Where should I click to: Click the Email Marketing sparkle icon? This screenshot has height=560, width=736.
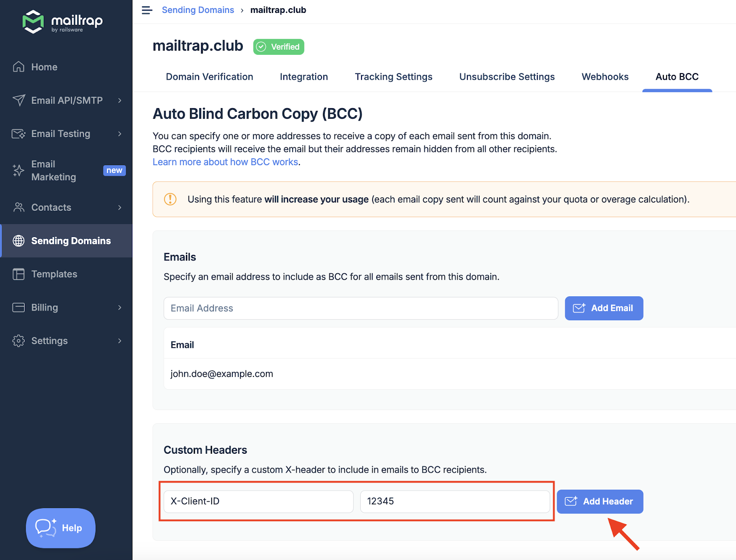click(x=18, y=170)
